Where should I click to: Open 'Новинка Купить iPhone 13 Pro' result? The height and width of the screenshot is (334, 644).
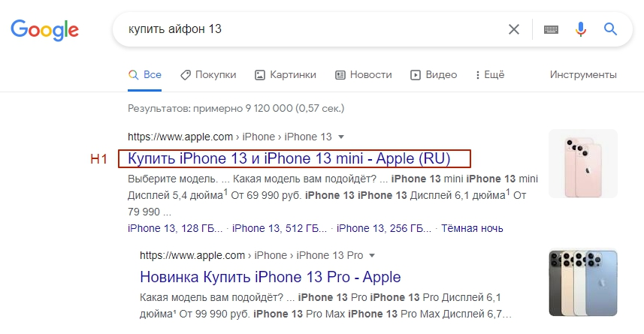[271, 277]
